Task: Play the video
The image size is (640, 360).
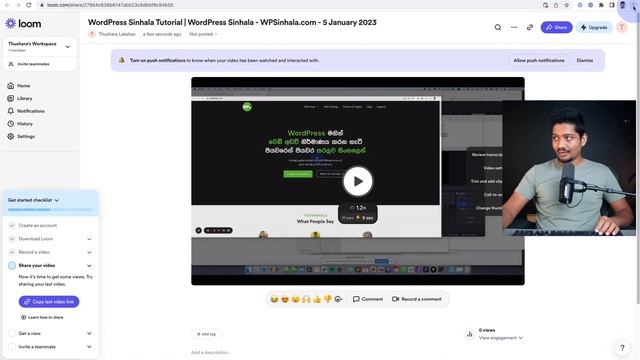Action: [x=358, y=181]
